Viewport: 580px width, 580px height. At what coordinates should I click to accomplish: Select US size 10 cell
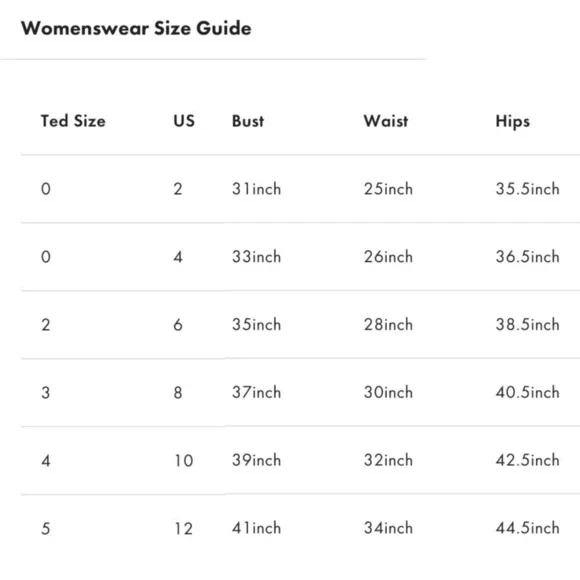tap(184, 461)
